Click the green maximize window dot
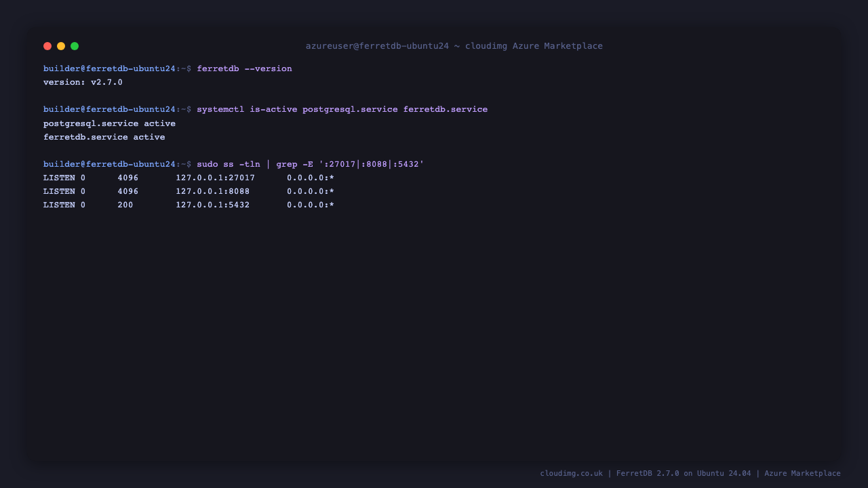 pos(75,46)
